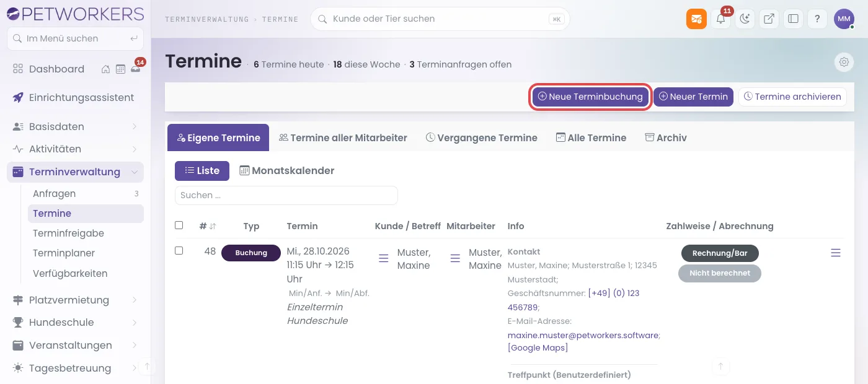868x384 pixels.
Task: Expand the Aktivitäten menu chevron
Action: [135, 149]
